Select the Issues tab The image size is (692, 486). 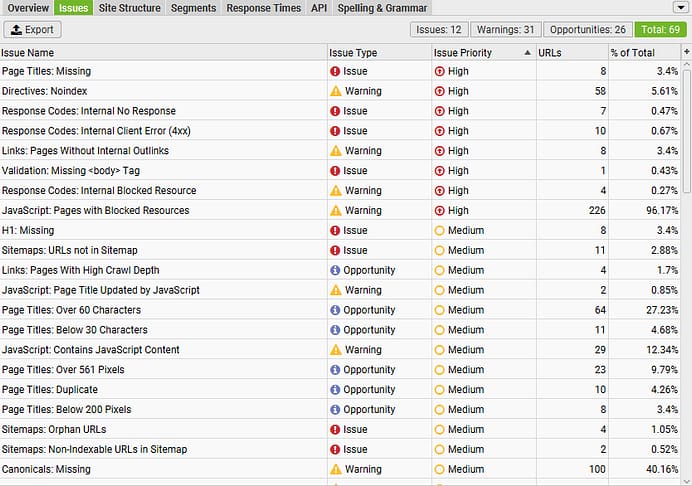[x=73, y=8]
